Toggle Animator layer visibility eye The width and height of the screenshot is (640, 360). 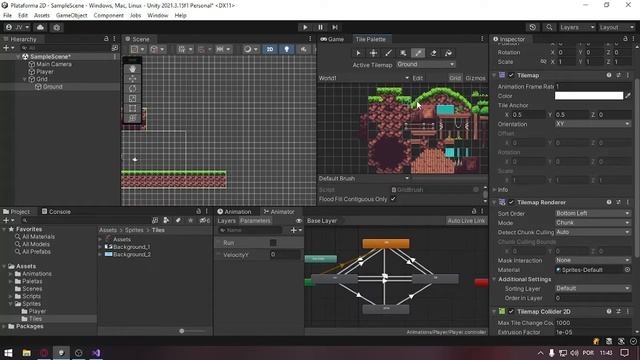coord(299,221)
